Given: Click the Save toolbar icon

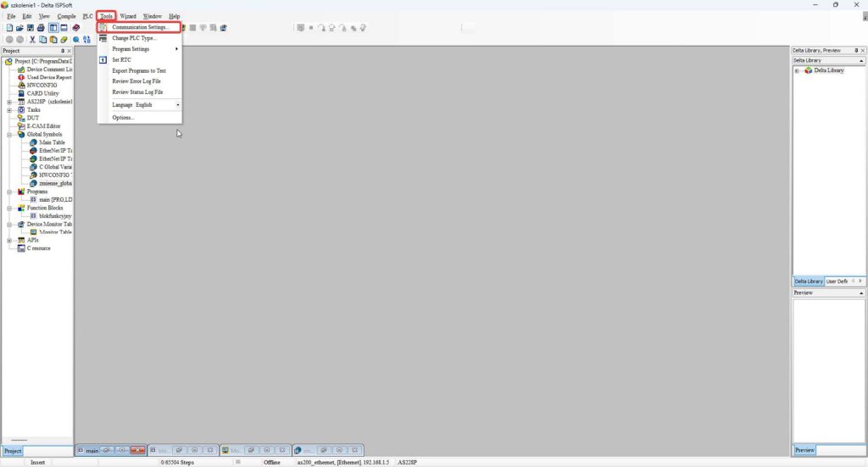Looking at the screenshot, I should [30, 28].
